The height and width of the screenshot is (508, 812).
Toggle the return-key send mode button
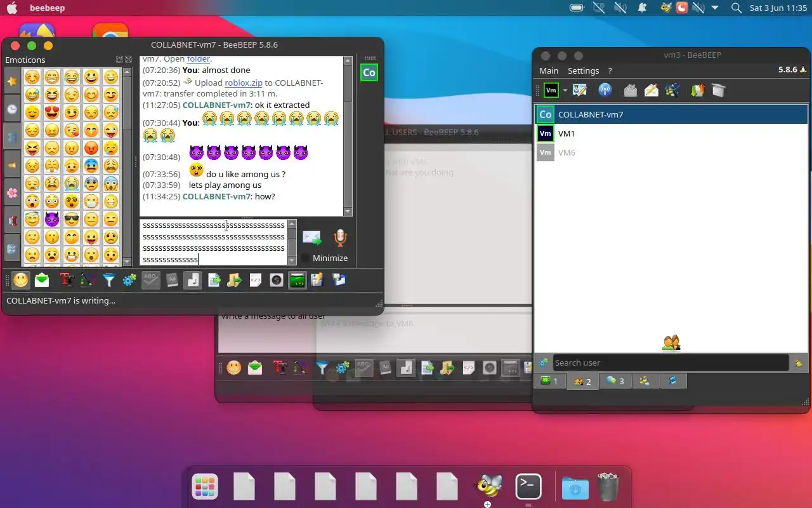(x=193, y=280)
